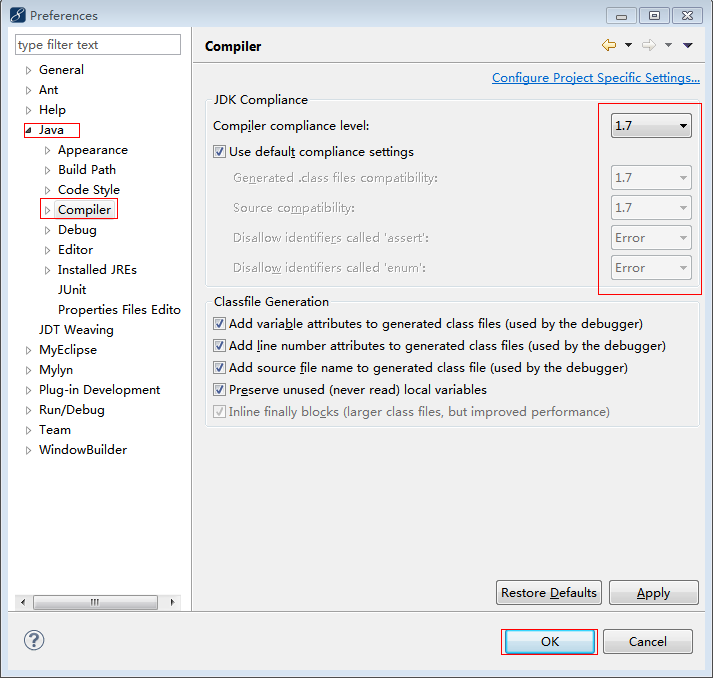The image size is (713, 678).
Task: Click the tree scrollbar right arrow
Action: pyautogui.click(x=172, y=603)
